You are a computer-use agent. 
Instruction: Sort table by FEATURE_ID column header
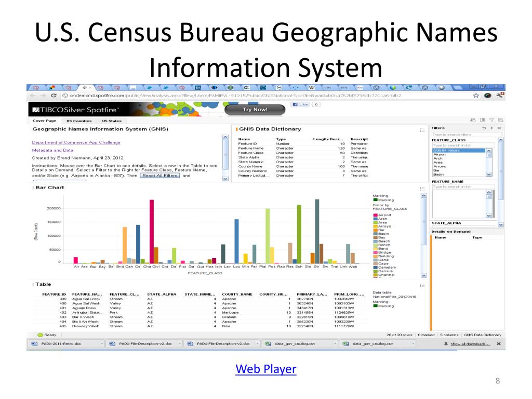54,295
